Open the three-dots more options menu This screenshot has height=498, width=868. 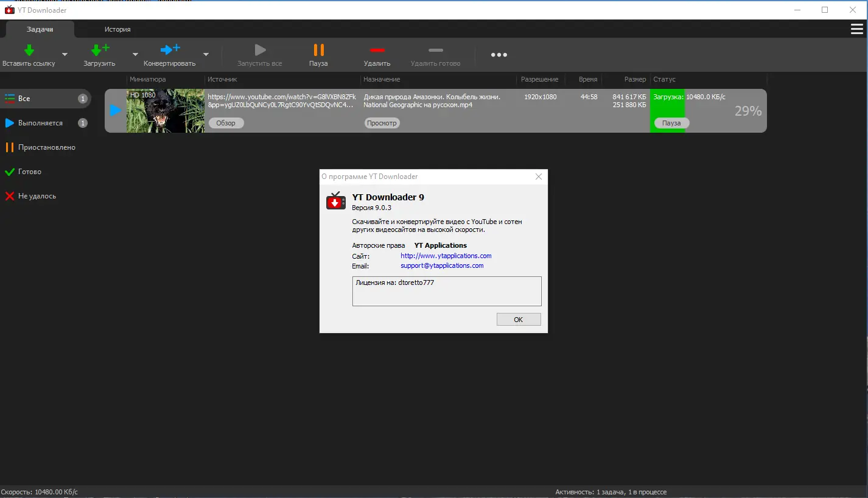tap(499, 55)
